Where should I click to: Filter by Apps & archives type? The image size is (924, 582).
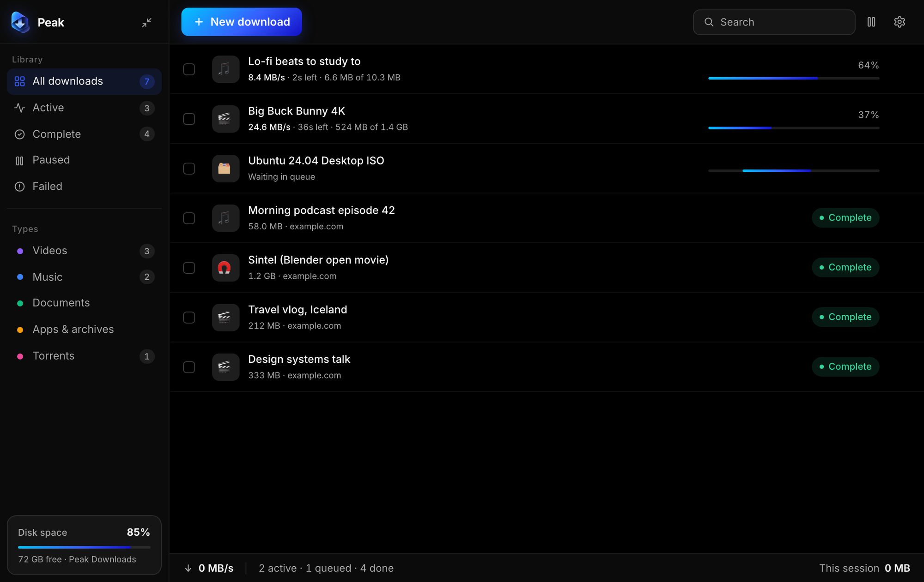click(84, 329)
